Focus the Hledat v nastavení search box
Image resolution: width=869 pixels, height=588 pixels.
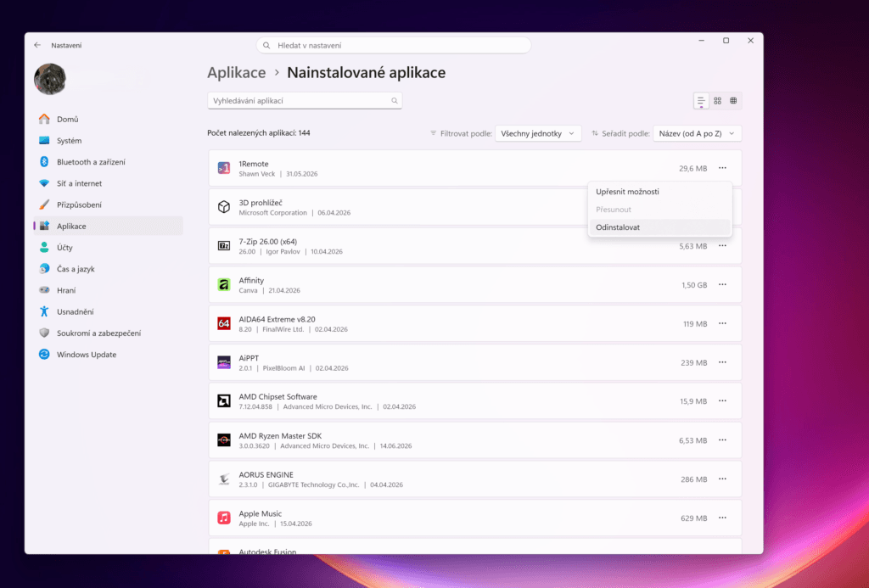pyautogui.click(x=394, y=46)
